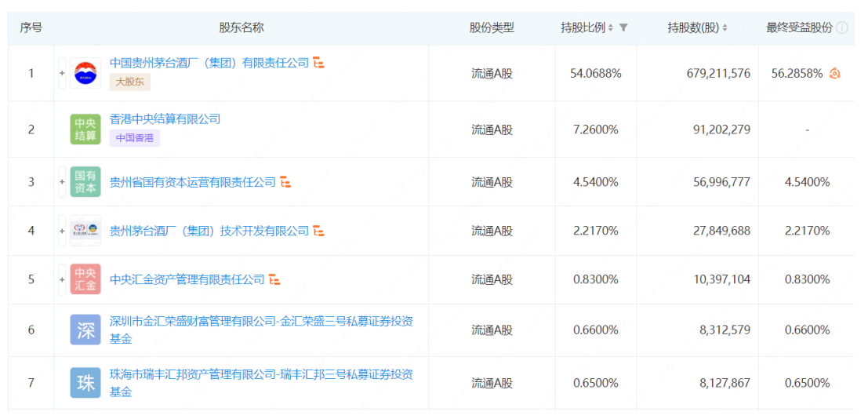868x419 pixels.
Task: Open 香港中央结算有限公司 link
Action: (x=165, y=119)
